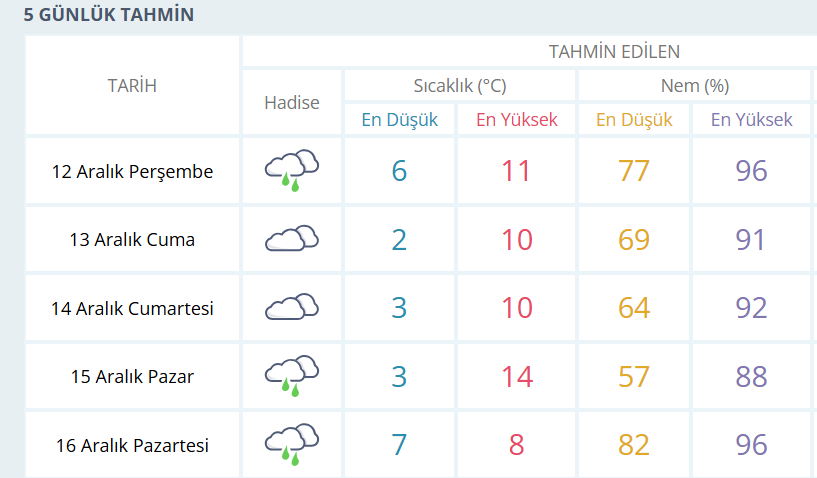Click the red En Yüksek temperature header
The width and height of the screenshot is (817, 478).
(x=517, y=119)
